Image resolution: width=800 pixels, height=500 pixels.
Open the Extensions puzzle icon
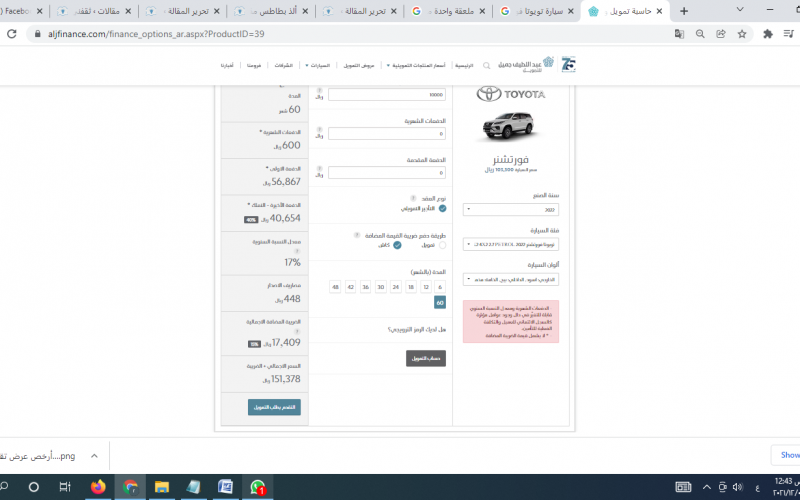pos(768,34)
